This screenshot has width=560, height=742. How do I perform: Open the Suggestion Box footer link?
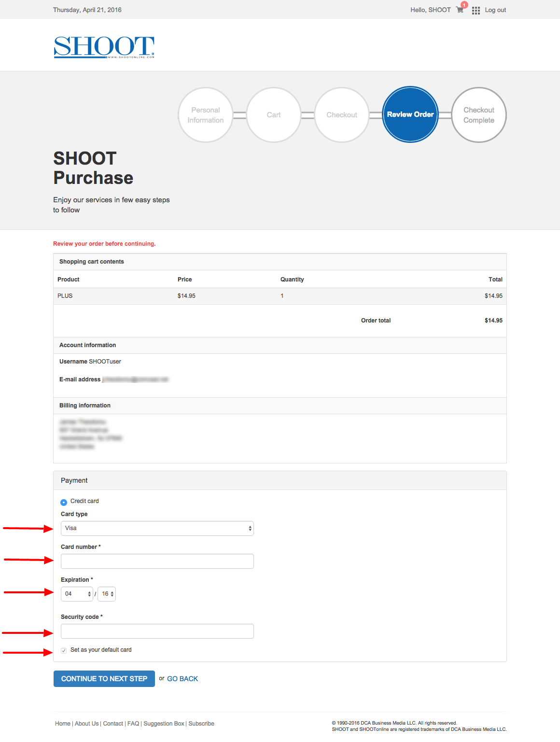point(164,724)
